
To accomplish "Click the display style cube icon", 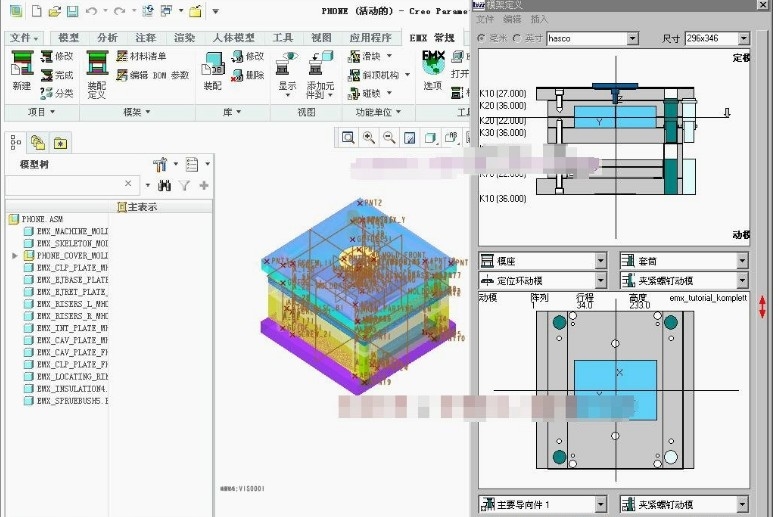I will pyautogui.click(x=430, y=138).
